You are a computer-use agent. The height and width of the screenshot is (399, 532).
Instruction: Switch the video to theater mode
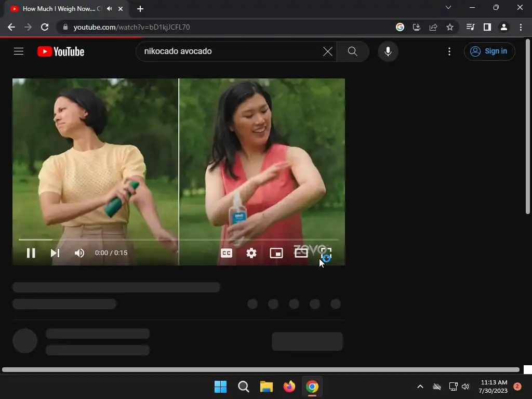pyautogui.click(x=301, y=253)
